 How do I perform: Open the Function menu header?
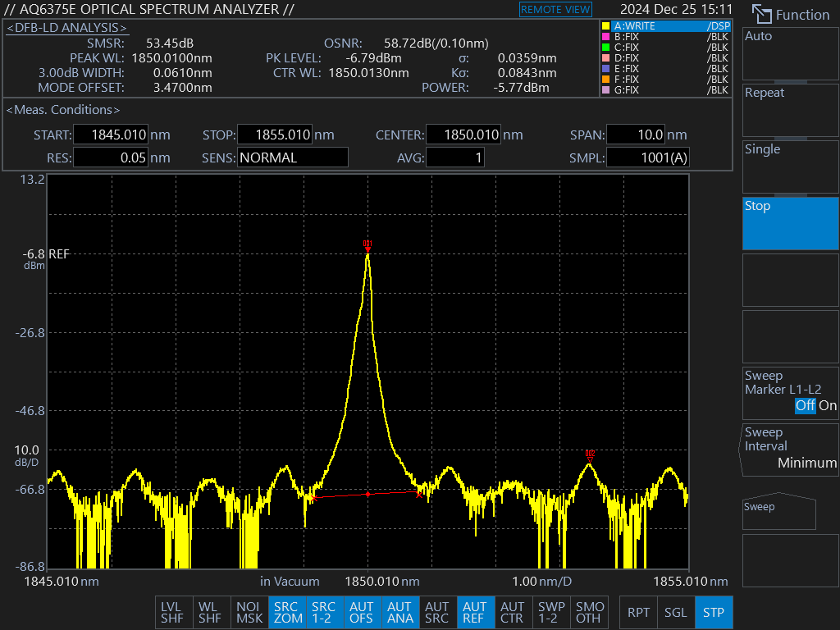tap(790, 15)
